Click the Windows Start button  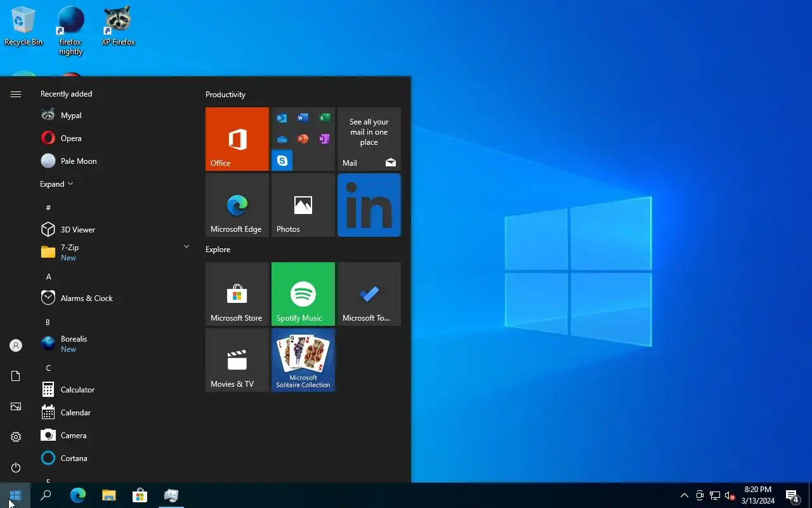tap(15, 495)
